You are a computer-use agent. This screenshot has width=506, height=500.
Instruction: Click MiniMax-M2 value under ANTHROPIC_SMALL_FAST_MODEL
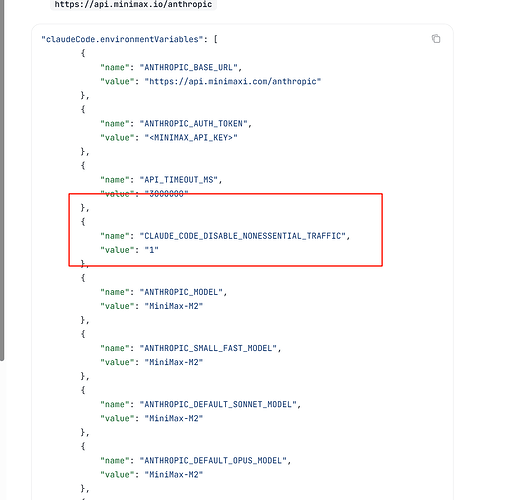pyautogui.click(x=174, y=362)
